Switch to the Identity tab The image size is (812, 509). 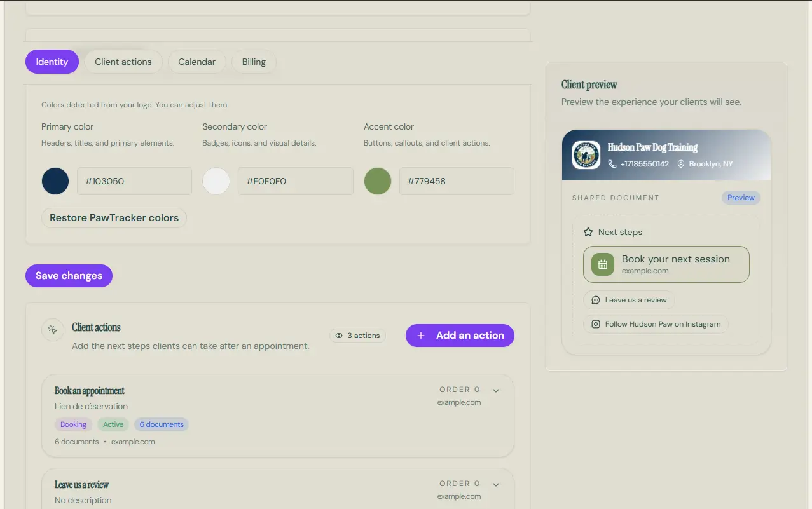tap(52, 62)
